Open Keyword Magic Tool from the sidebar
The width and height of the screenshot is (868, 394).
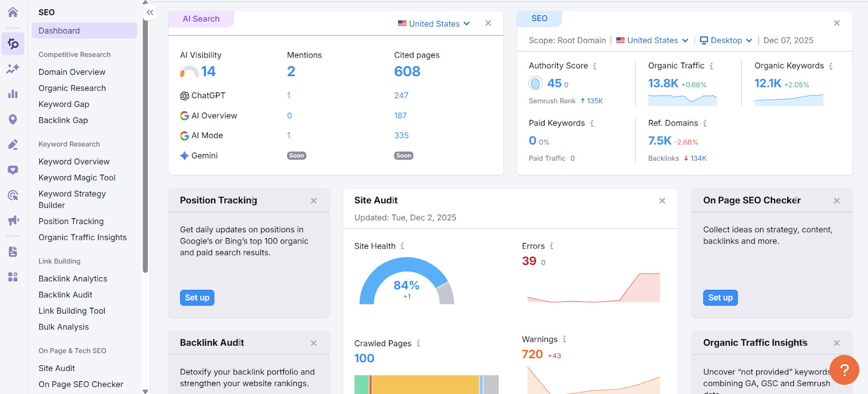coord(77,177)
